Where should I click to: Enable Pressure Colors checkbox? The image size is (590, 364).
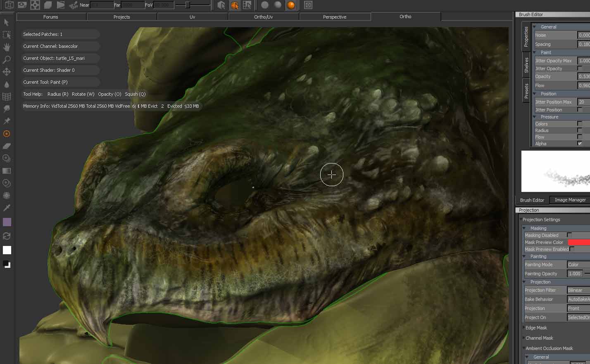[x=580, y=123]
